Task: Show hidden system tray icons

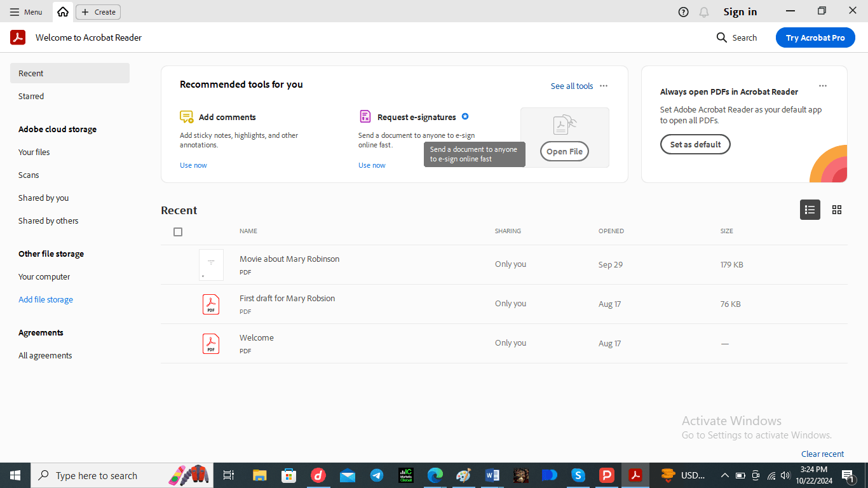Action: pyautogui.click(x=724, y=475)
